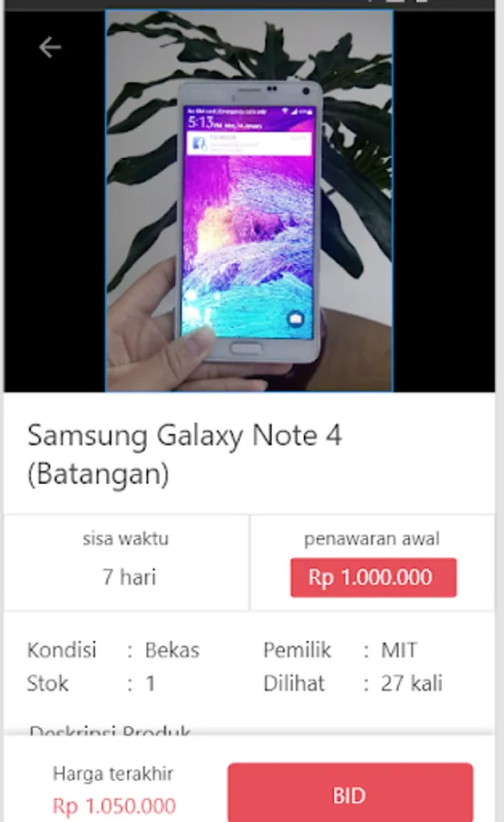The width and height of the screenshot is (504, 822).
Task: Tap the back arrow icon
Action: click(50, 47)
